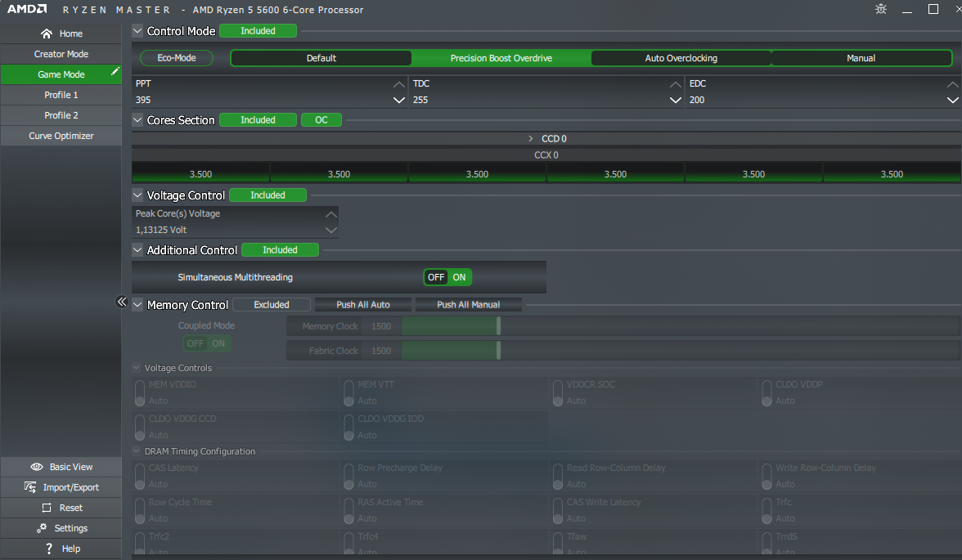962x560 pixels.
Task: Toggle CAS Latency Auto switch
Action: [x=140, y=476]
